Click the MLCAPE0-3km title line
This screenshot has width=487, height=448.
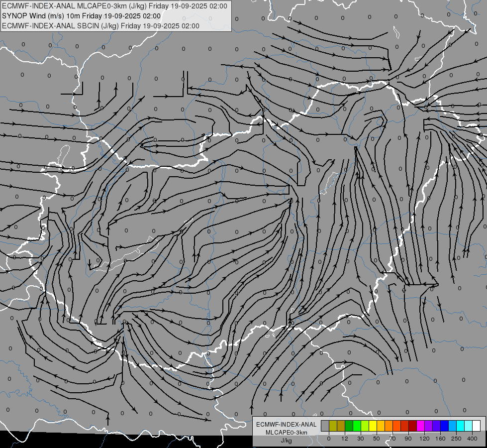[x=114, y=6]
